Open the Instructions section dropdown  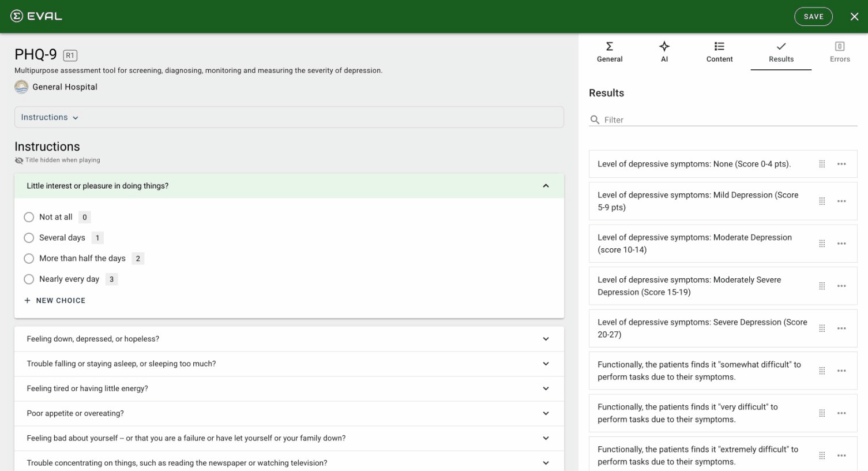[50, 117]
